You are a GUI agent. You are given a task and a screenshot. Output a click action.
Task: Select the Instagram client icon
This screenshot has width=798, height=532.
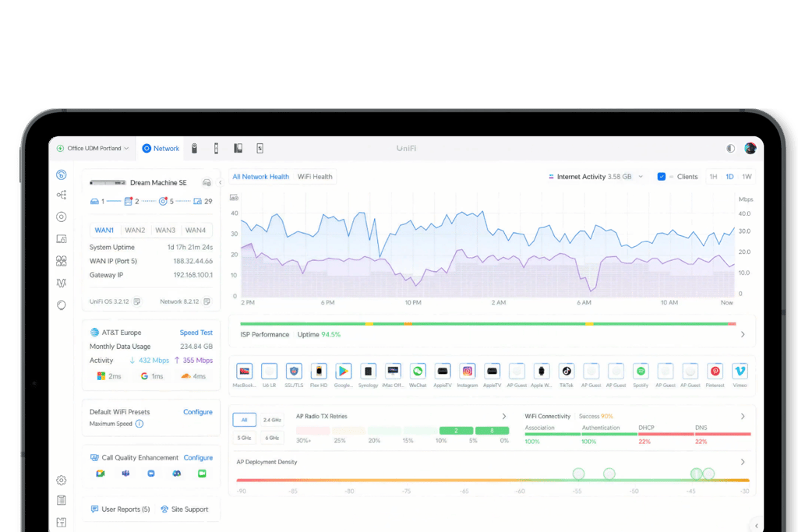coord(468,372)
